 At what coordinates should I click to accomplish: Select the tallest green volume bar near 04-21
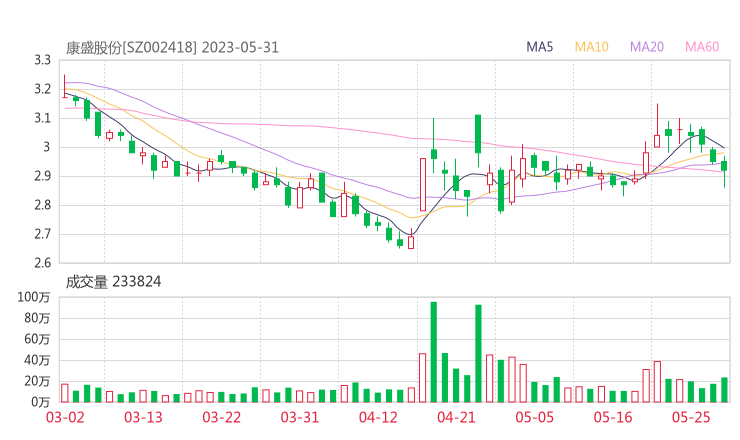click(434, 352)
